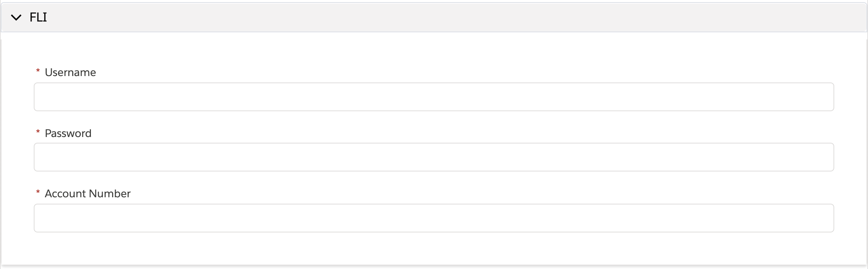
Task: Click the Account Number field label
Action: [87, 194]
